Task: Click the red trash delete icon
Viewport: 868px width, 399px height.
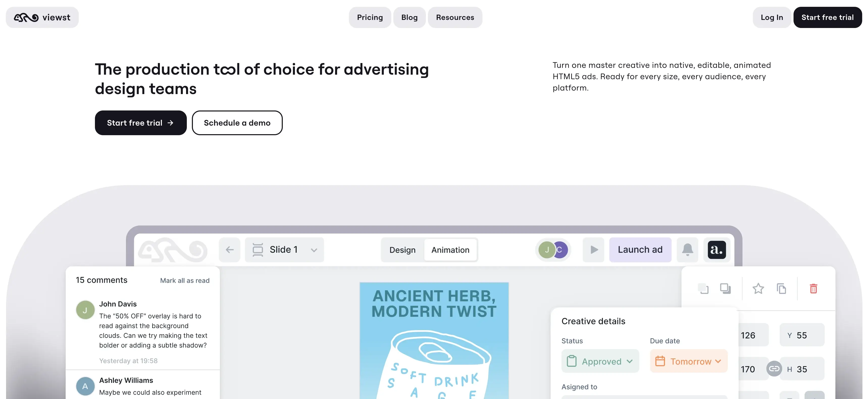Action: click(x=813, y=289)
